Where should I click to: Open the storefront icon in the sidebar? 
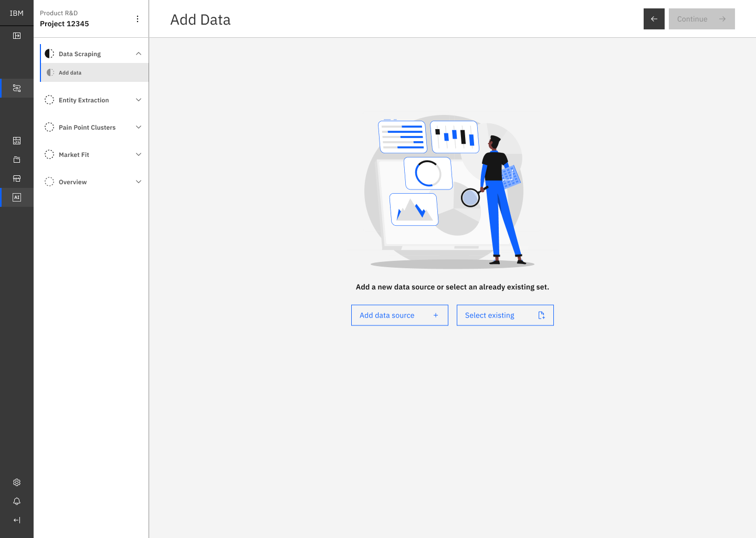tap(17, 178)
